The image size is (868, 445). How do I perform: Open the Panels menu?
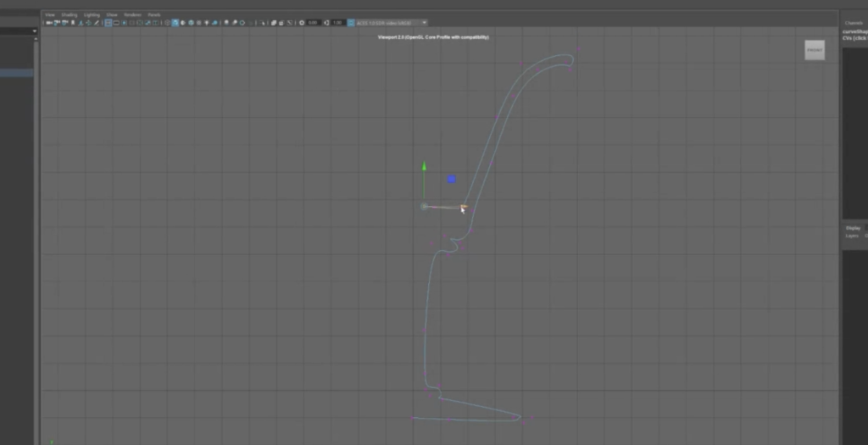pyautogui.click(x=154, y=15)
